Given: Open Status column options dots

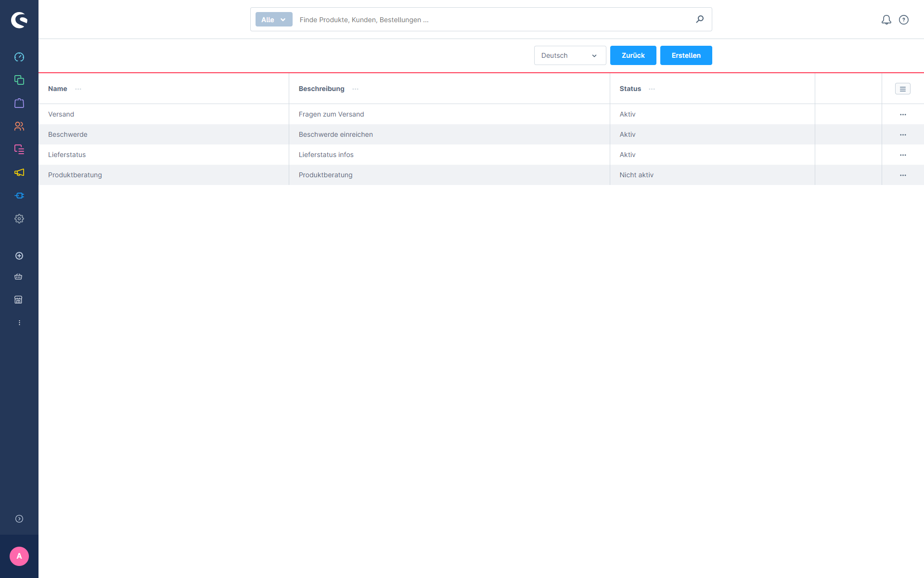Looking at the screenshot, I should [652, 89].
